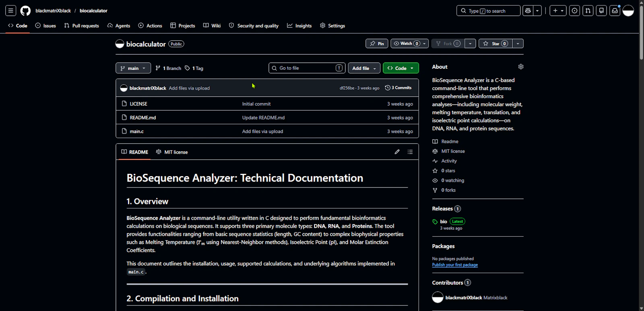Go to GitHub homepage via Octocat logo

tap(25, 11)
